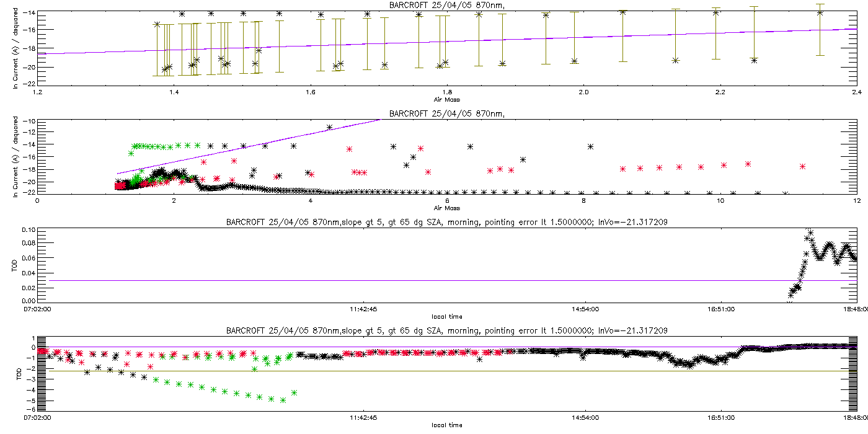Click the third plot's 'local time' axis label
868x434 pixels.
coord(446,316)
